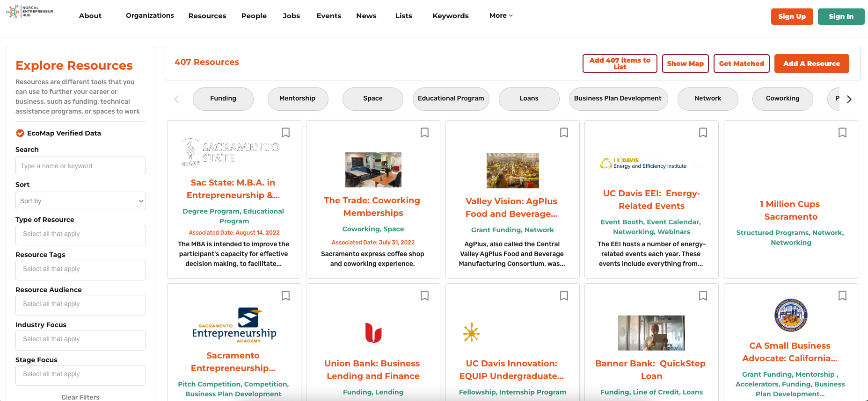Open the NorCal Entrepreneur Hub logo
Viewport: 868px width, 401px height.
pyautogui.click(x=29, y=12)
